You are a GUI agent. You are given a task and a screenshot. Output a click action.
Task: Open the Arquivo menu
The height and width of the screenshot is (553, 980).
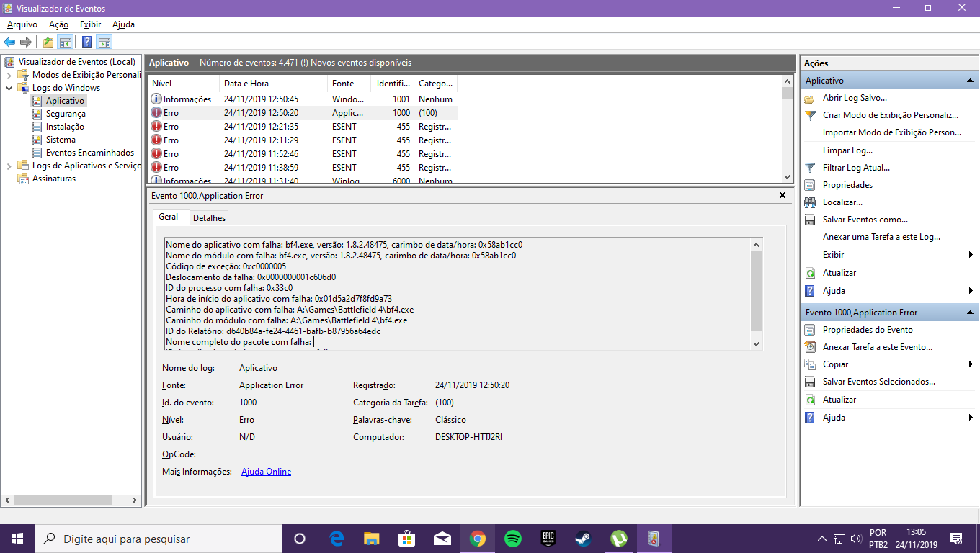[x=22, y=24]
